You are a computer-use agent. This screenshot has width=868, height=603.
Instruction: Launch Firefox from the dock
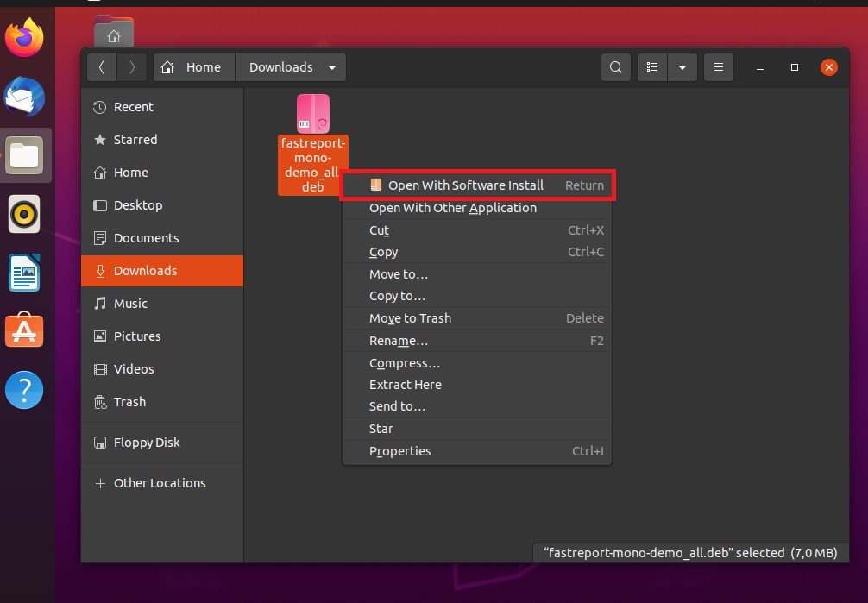coord(24,39)
